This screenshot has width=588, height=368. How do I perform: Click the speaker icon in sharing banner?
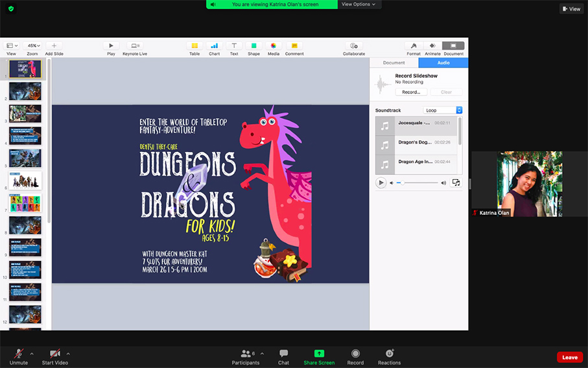click(213, 4)
